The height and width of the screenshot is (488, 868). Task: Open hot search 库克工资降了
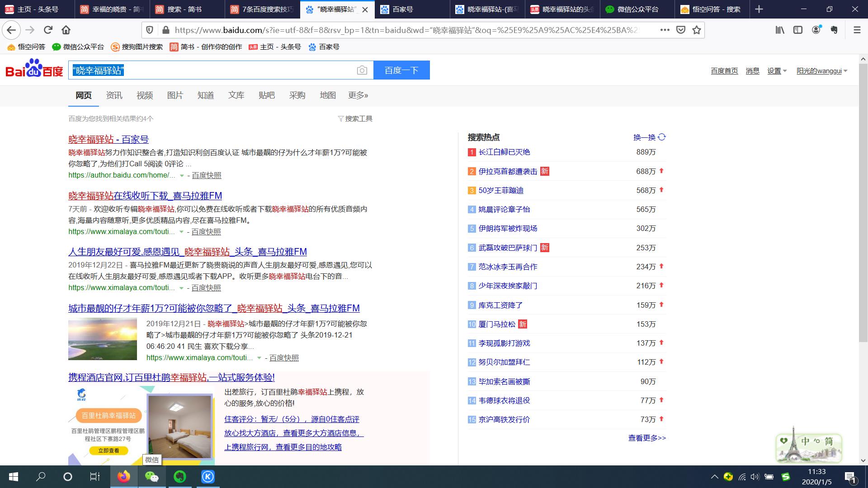500,305
